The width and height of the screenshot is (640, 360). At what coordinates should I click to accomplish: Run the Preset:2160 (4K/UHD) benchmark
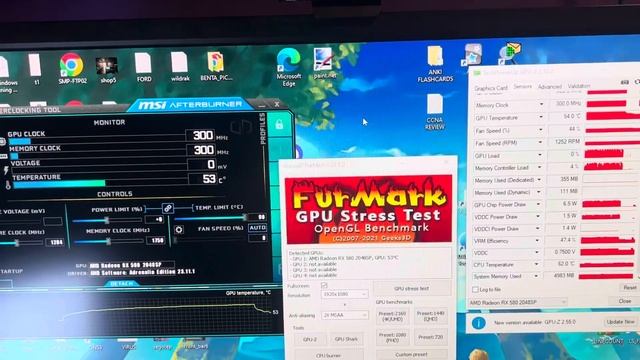392,316
